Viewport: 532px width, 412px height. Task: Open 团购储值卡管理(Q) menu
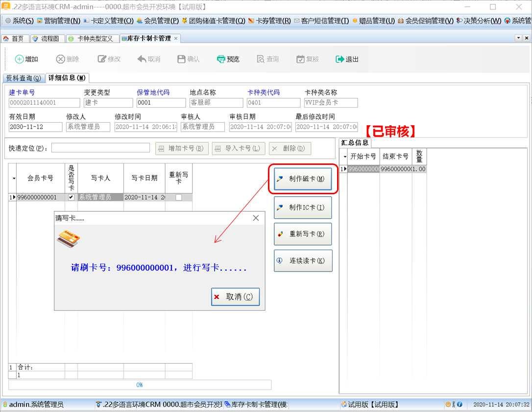click(214, 21)
